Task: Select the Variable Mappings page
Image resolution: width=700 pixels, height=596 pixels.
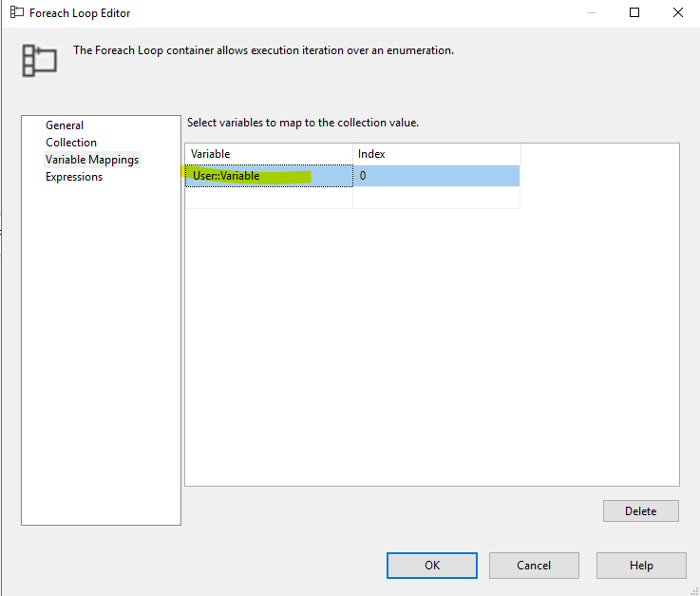Action: pos(92,160)
